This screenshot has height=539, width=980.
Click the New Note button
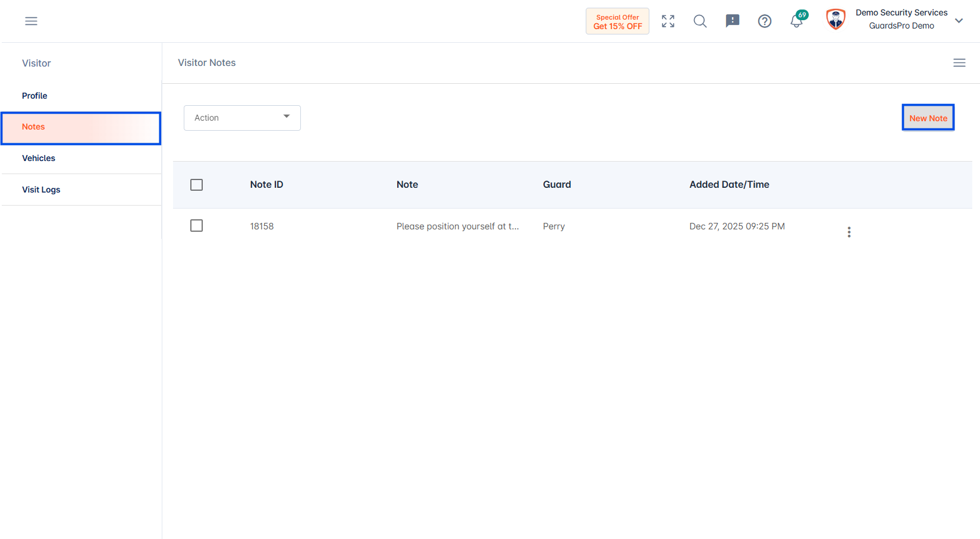pos(928,118)
